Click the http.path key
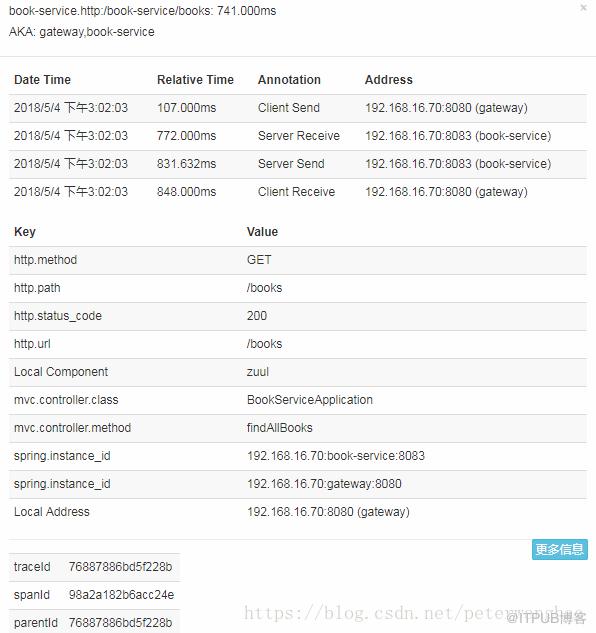Viewport: 596px width, 633px height. coord(37,288)
